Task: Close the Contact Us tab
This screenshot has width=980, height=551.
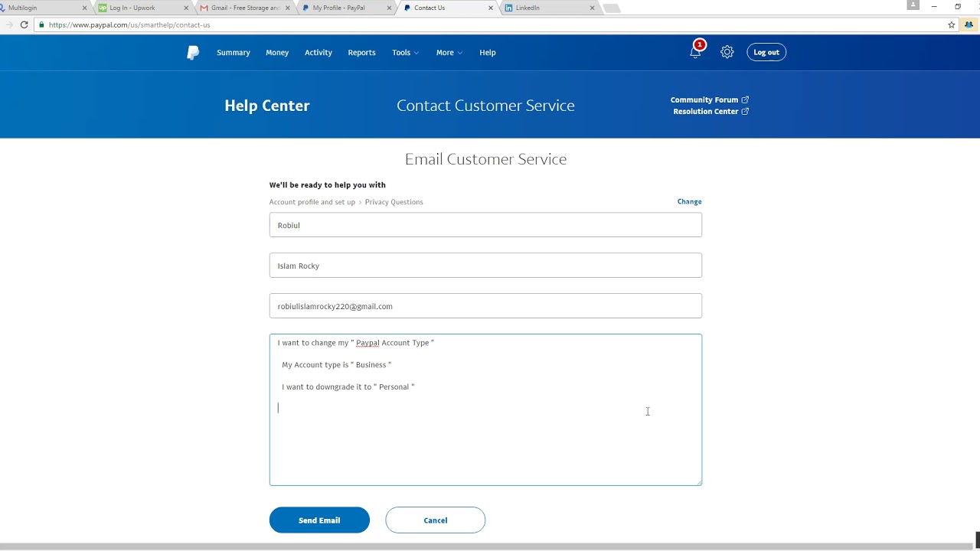Action: point(491,8)
